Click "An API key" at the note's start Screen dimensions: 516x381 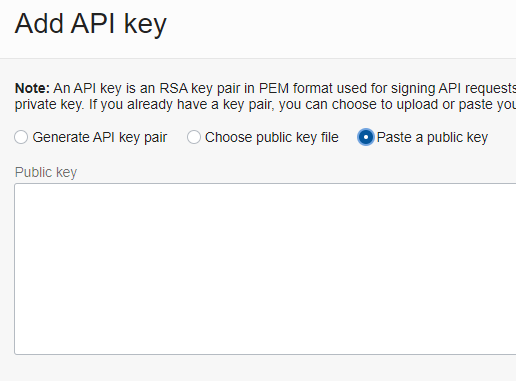[x=88, y=89]
